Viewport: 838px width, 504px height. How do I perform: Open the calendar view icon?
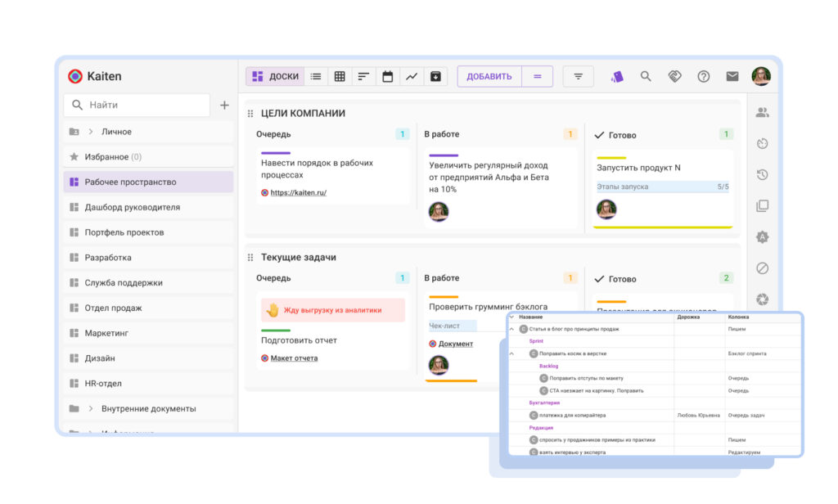point(386,76)
